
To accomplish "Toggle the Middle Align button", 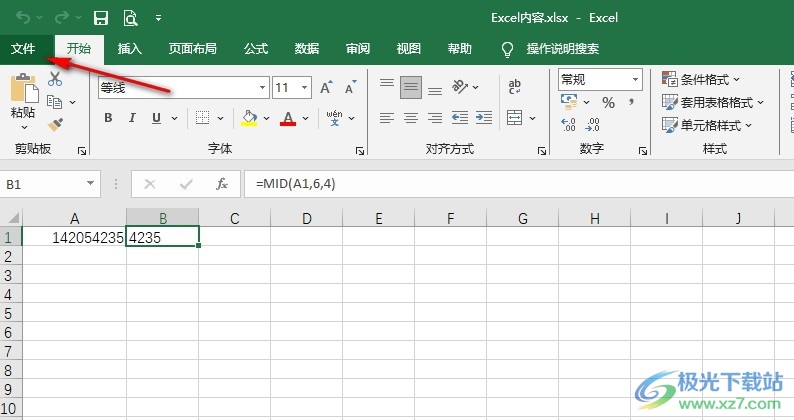I will pos(411,87).
